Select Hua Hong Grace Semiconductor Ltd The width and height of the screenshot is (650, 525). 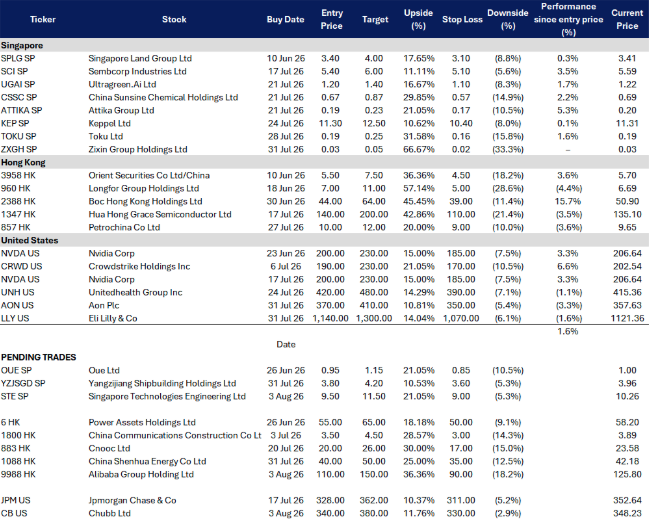click(160, 214)
